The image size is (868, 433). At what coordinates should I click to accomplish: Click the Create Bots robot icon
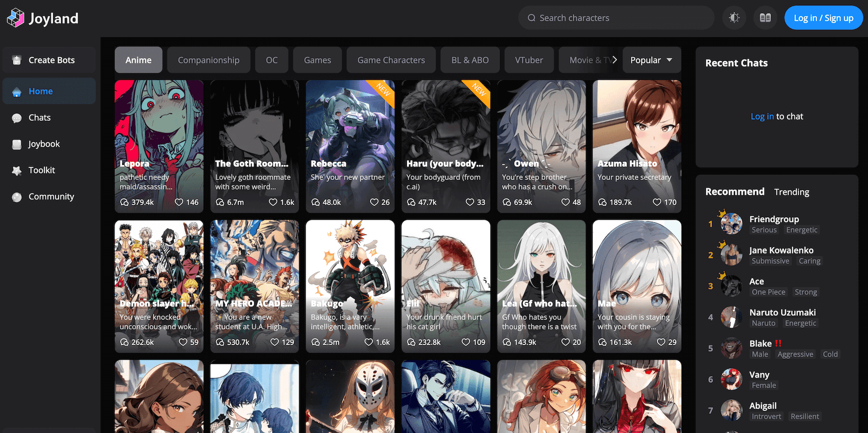(x=17, y=60)
